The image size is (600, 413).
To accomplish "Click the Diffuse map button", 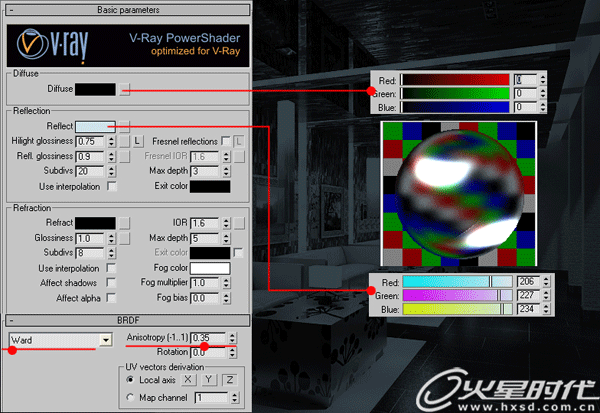I will [124, 89].
